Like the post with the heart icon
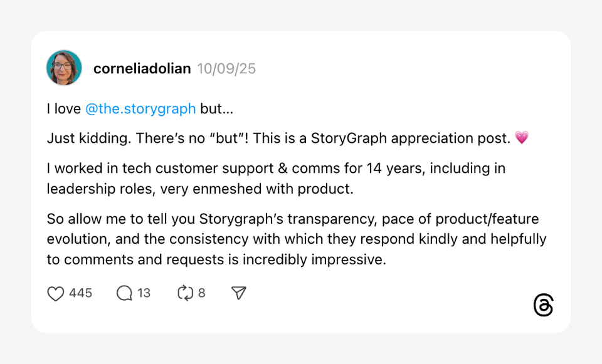 pyautogui.click(x=56, y=293)
